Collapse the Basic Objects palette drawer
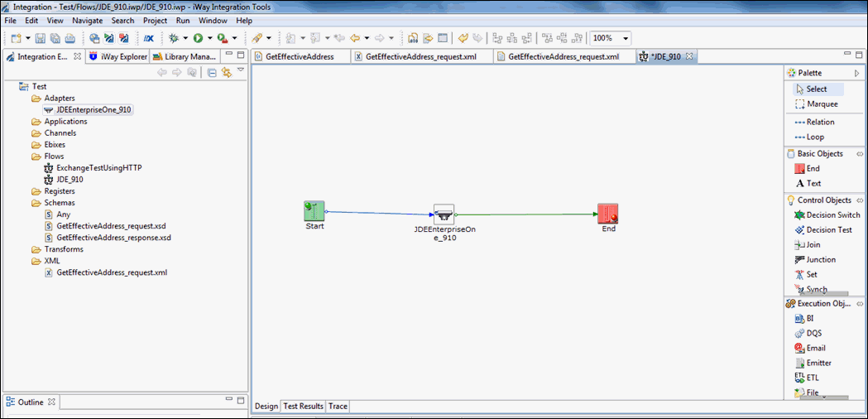 pyautogui.click(x=860, y=153)
